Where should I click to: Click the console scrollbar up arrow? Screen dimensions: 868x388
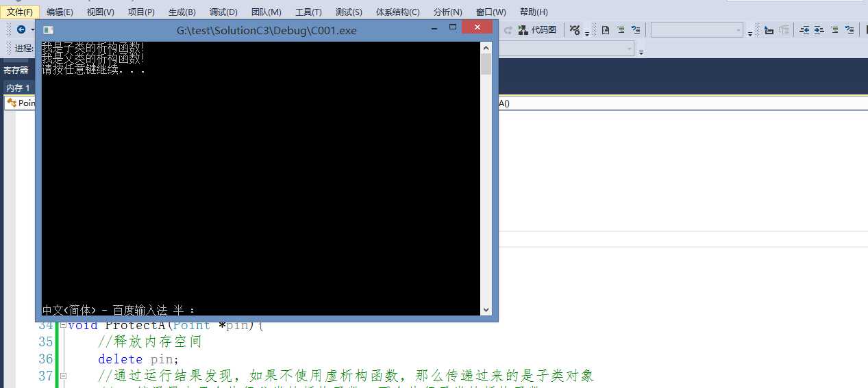tap(486, 47)
